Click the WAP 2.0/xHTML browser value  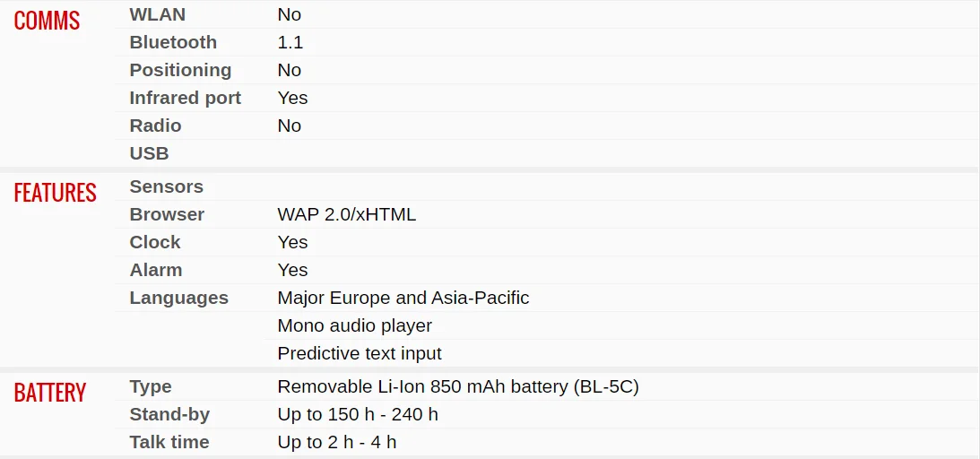click(346, 214)
